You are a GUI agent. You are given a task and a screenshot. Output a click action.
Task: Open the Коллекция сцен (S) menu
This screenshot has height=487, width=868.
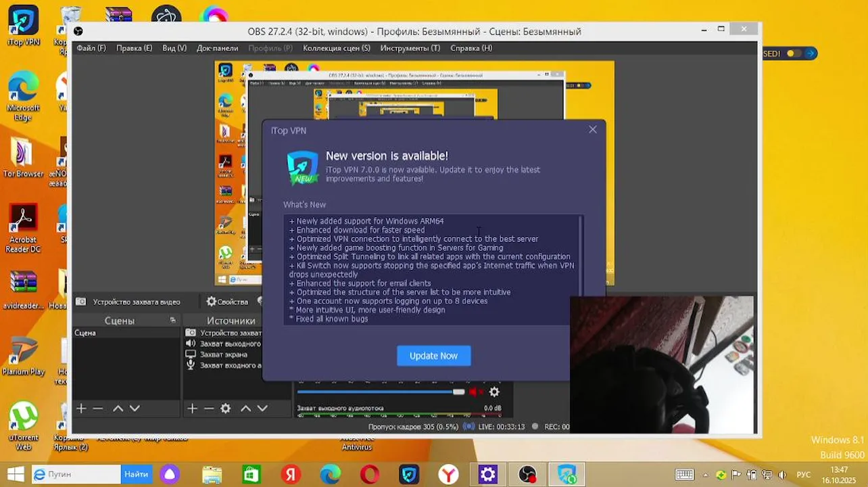(x=337, y=48)
